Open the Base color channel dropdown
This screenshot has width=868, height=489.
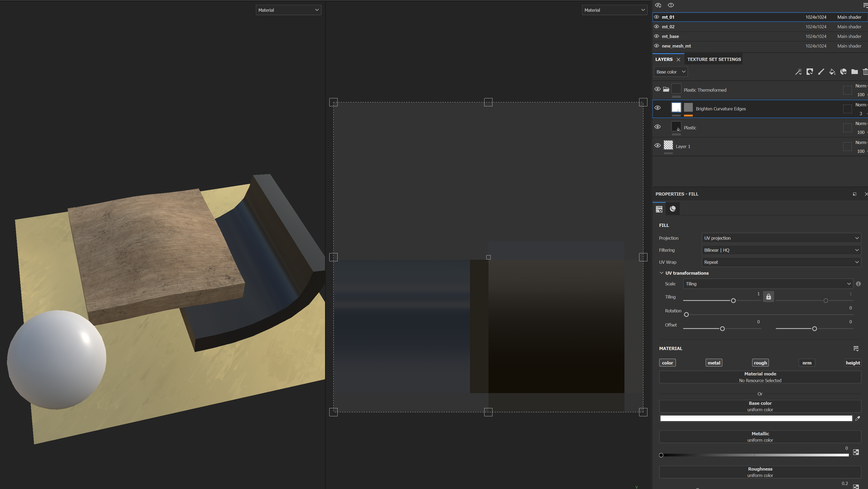[x=671, y=72]
